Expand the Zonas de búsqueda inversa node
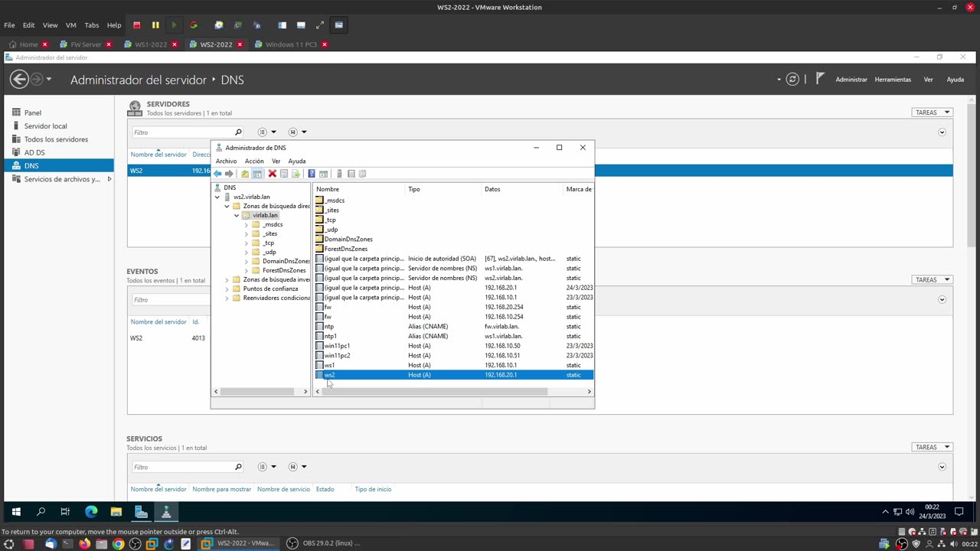 click(x=227, y=279)
